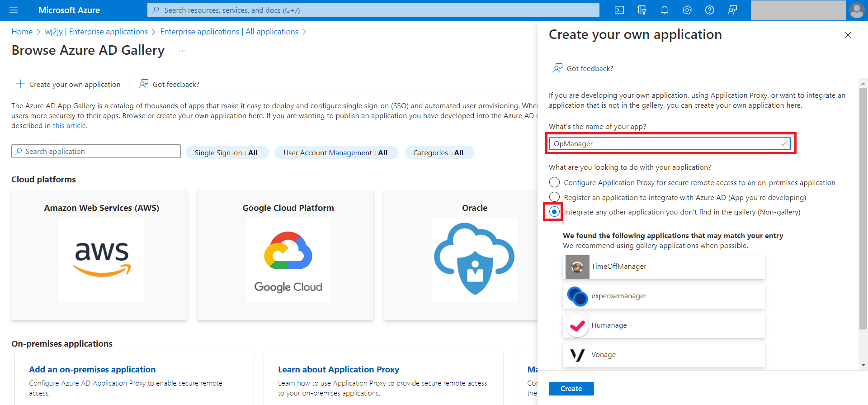Viewport: 868px width, 405px height.
Task: Click the TimeOffManager app icon
Action: (577, 267)
